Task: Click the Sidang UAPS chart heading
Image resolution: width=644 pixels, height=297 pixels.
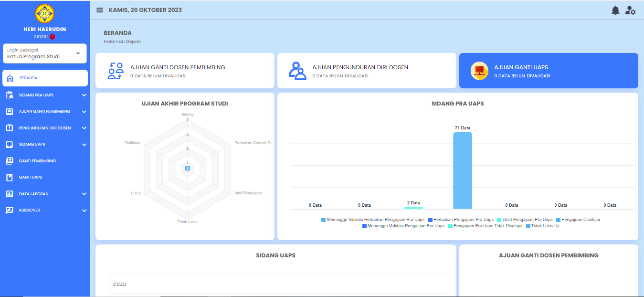Action: (x=276, y=255)
